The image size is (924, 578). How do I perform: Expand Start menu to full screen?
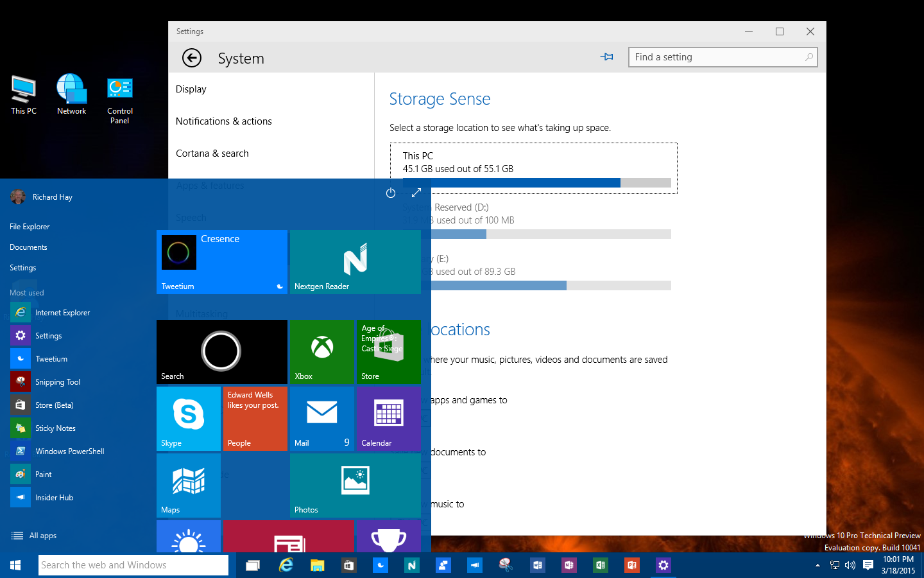[416, 193]
